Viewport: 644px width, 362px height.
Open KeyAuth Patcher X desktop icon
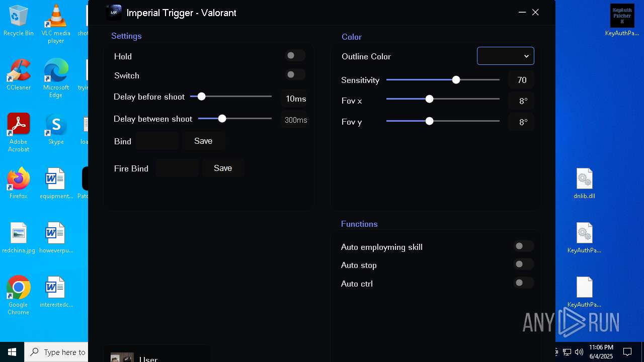(x=622, y=21)
